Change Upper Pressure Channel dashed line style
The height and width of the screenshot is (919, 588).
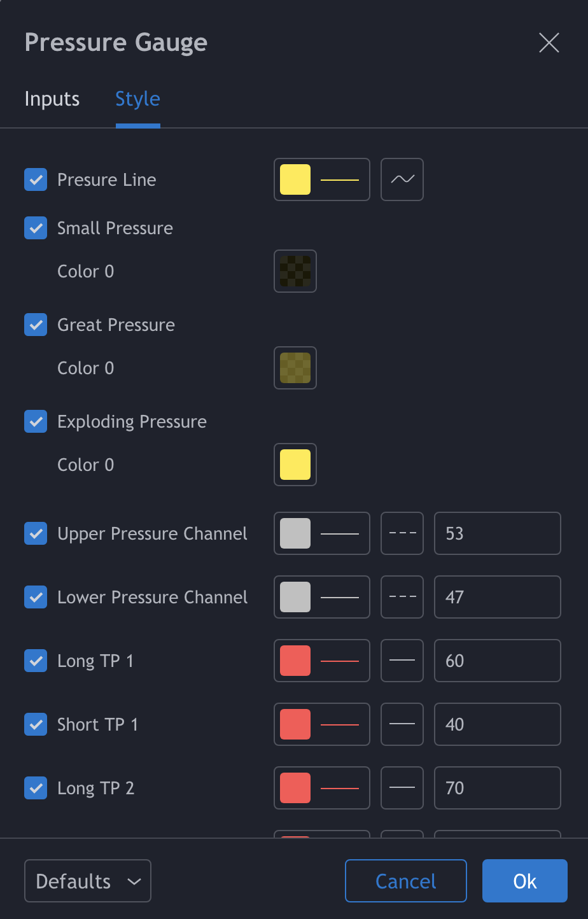pos(402,533)
